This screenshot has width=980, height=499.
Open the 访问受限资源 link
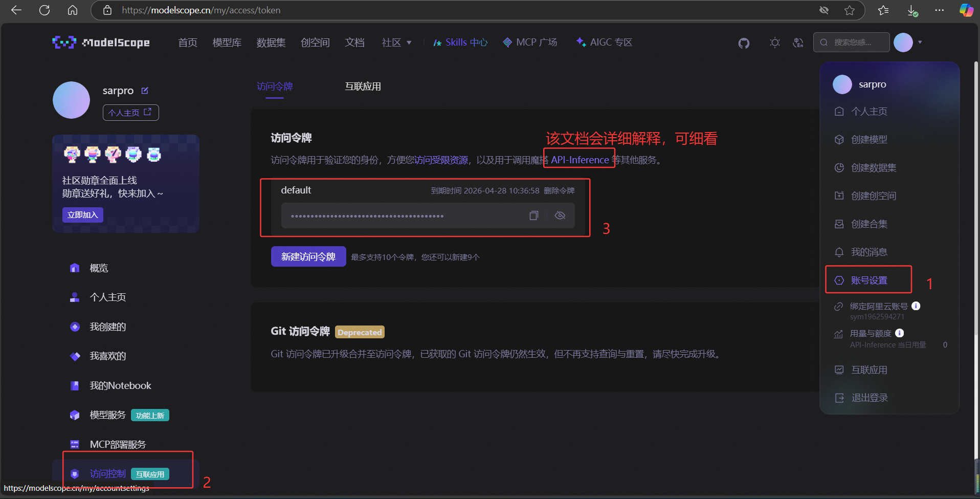pyautogui.click(x=441, y=160)
